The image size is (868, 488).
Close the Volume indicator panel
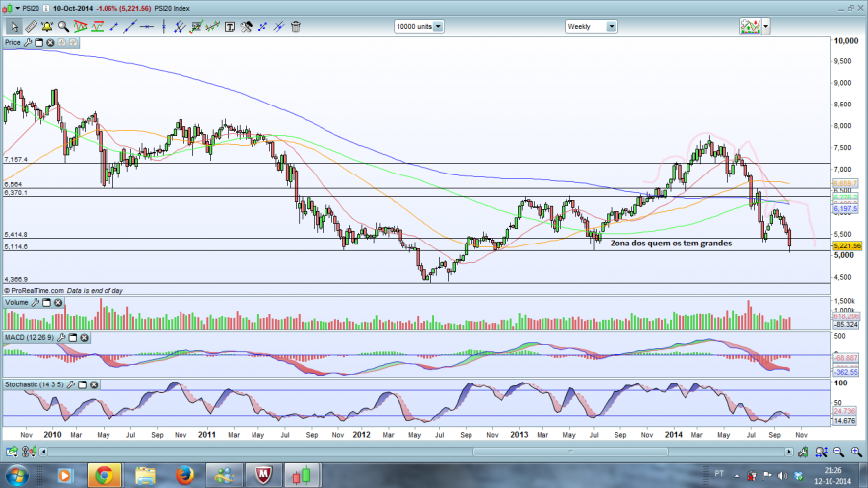pos(58,302)
